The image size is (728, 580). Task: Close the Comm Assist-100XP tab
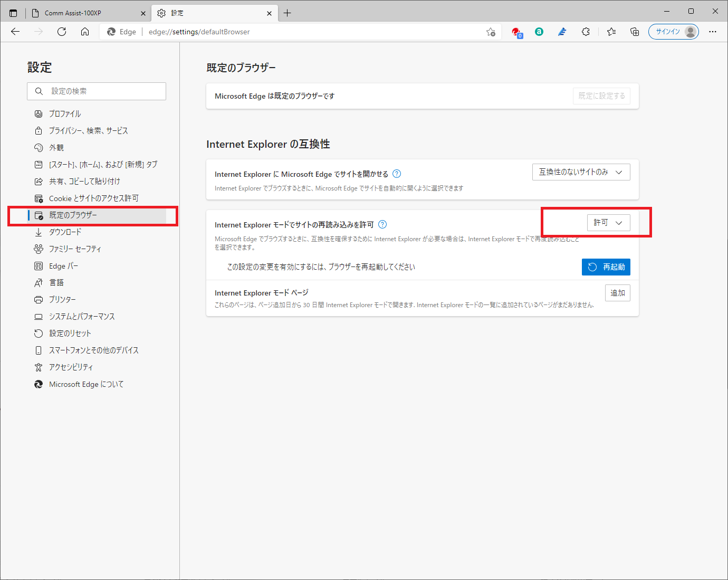click(x=143, y=13)
